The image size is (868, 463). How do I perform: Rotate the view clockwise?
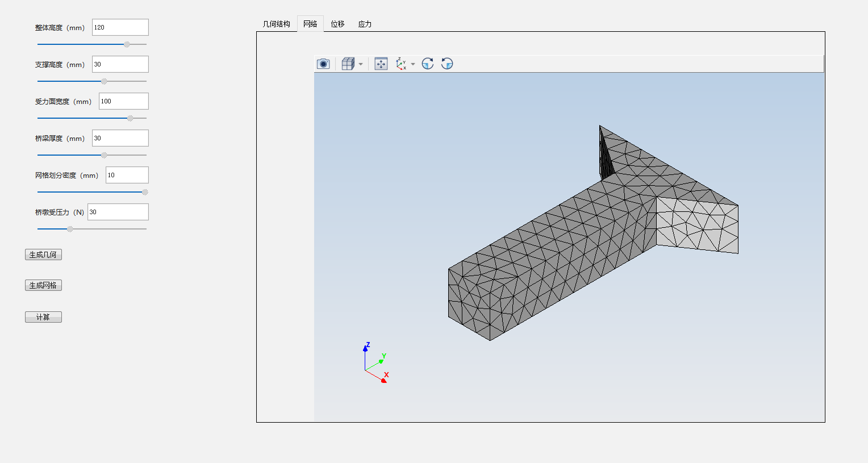point(428,64)
